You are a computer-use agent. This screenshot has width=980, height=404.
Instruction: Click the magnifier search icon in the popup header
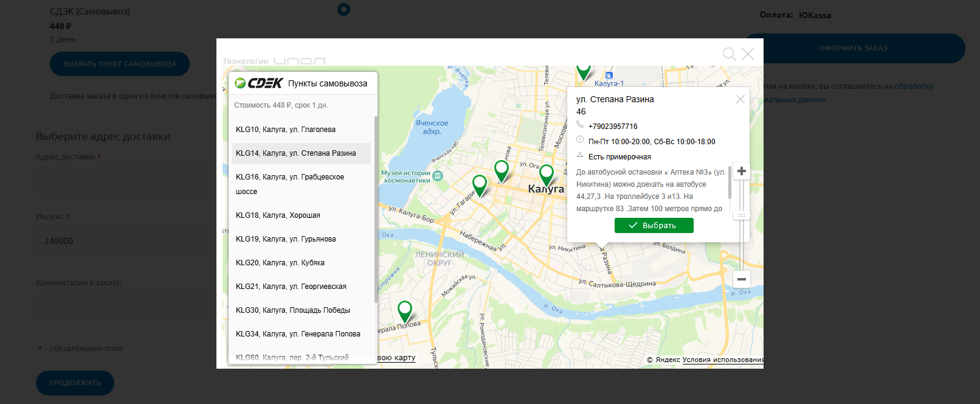pyautogui.click(x=728, y=54)
